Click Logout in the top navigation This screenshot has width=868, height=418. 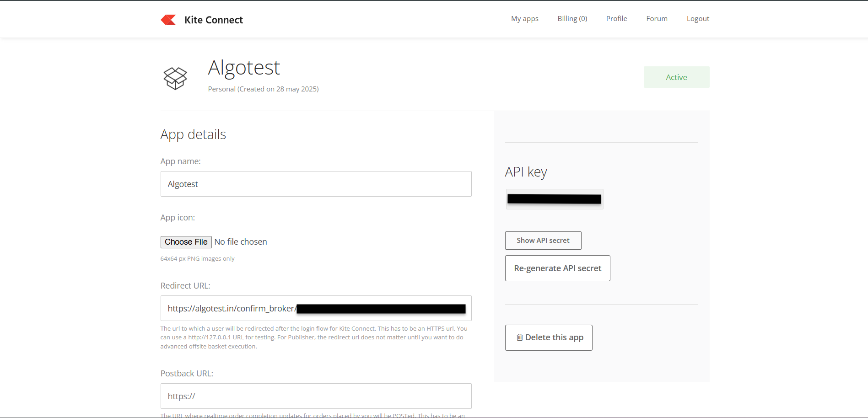[698, 19]
